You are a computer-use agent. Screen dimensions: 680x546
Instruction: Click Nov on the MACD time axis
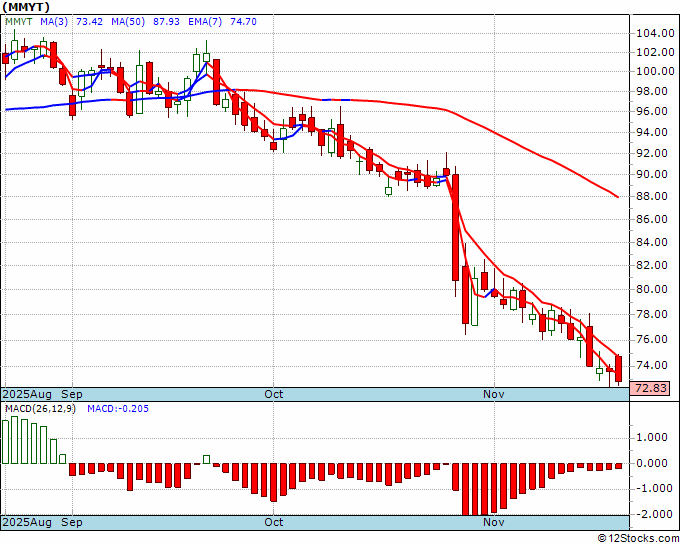[494, 522]
